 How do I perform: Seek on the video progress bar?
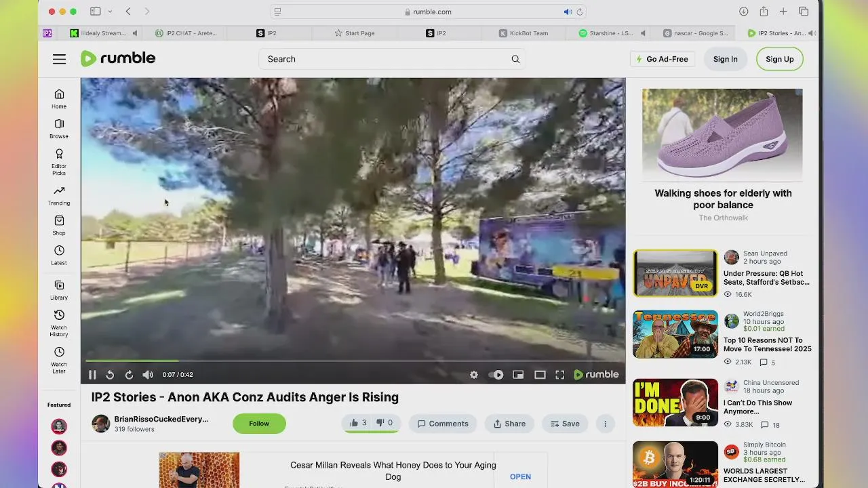coord(353,361)
